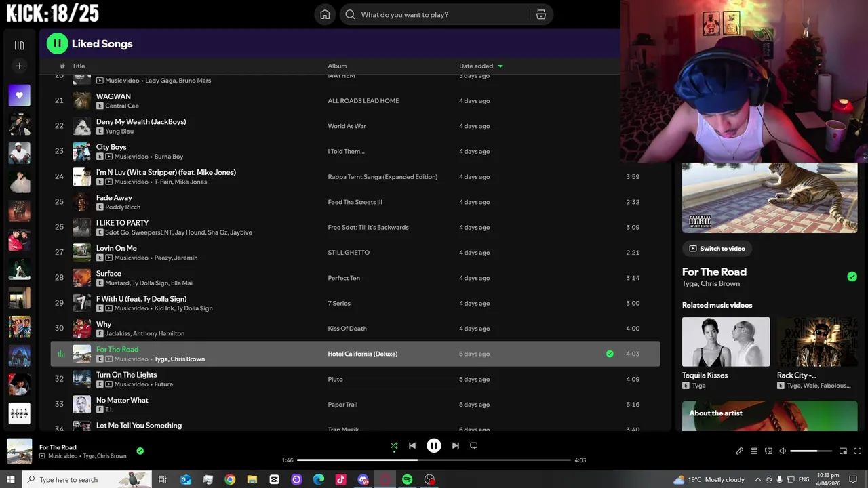Click the bottom pause button
The image size is (868, 488).
(434, 445)
